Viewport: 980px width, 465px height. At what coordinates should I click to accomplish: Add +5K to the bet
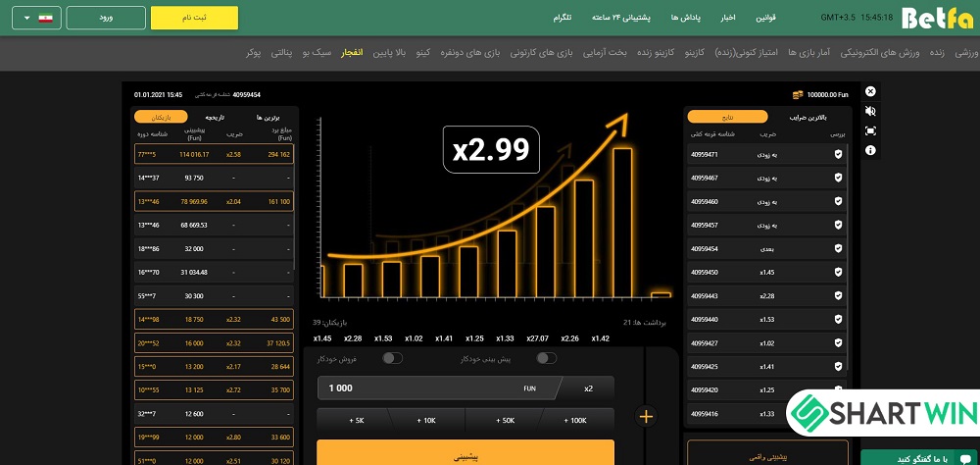tap(357, 421)
